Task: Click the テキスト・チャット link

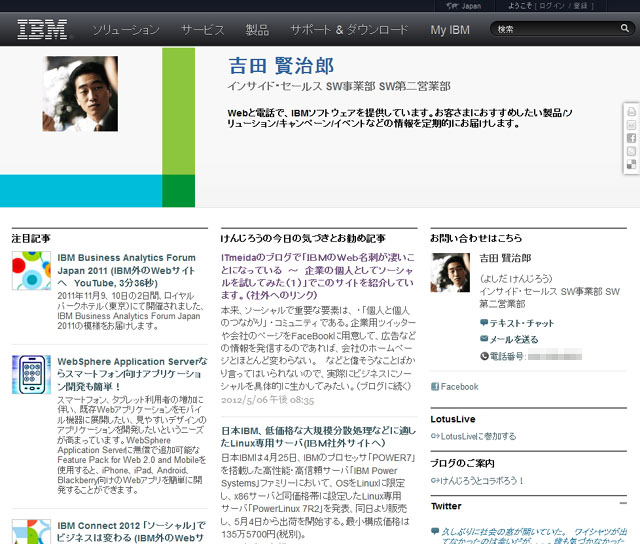Action: point(522,323)
